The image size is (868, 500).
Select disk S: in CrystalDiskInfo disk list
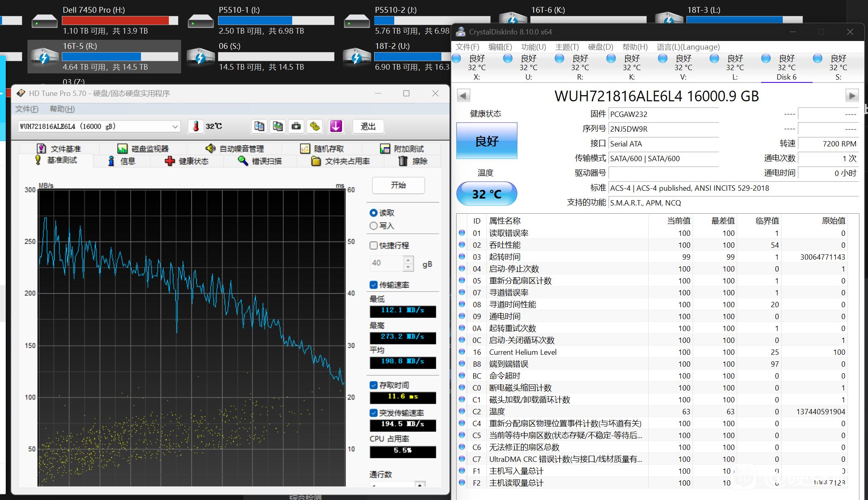click(x=838, y=67)
